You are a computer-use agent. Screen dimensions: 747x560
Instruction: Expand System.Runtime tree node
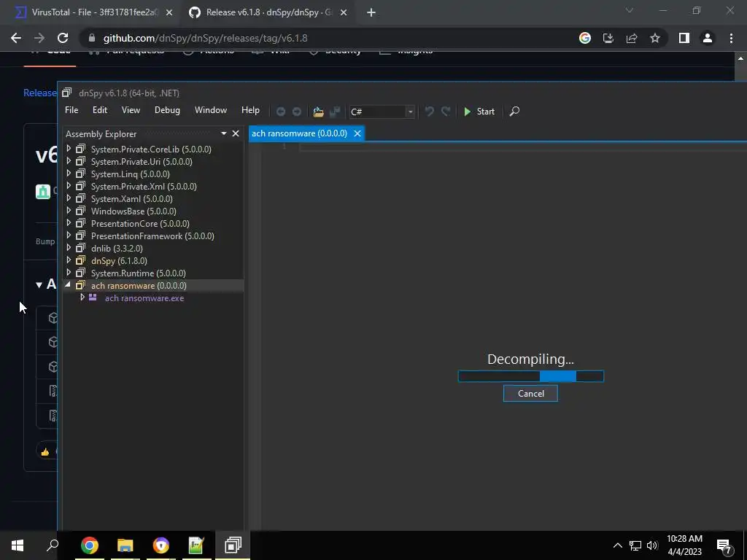(x=69, y=273)
